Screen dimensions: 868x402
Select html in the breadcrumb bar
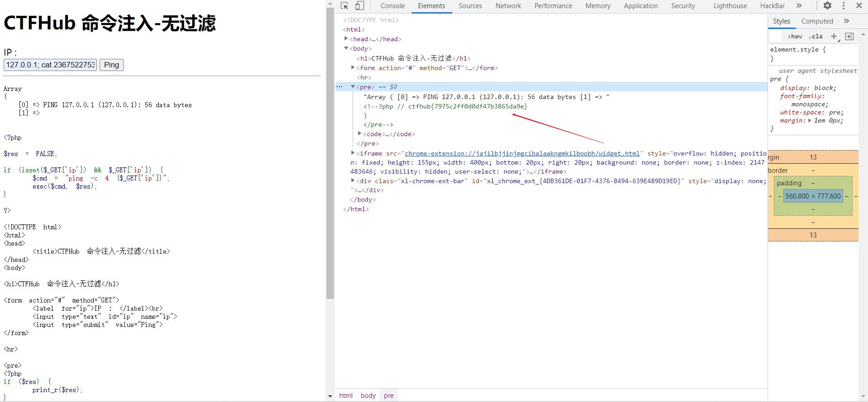click(x=346, y=396)
